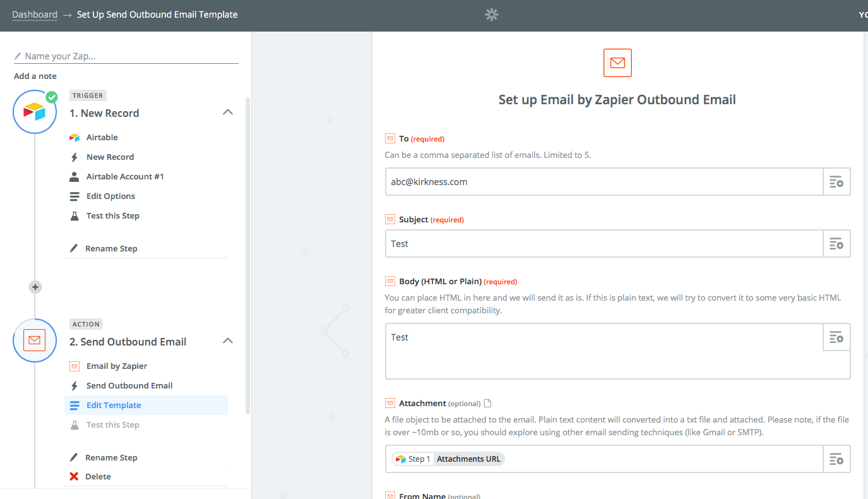This screenshot has width=868, height=499.
Task: Collapse the New Record trigger step chevron
Action: pyautogui.click(x=228, y=112)
